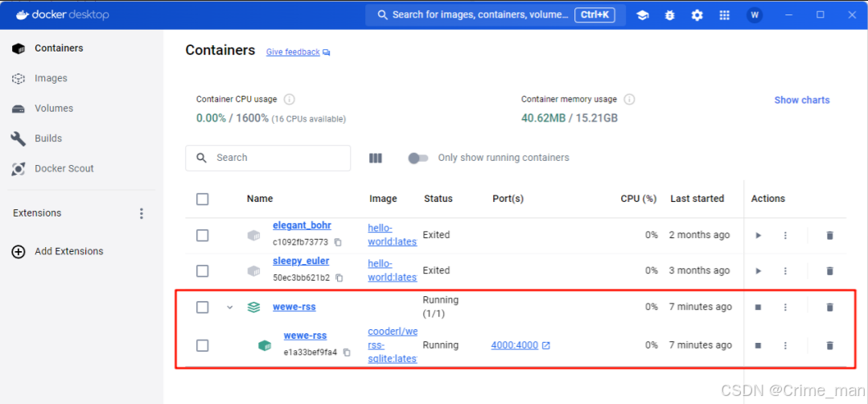Sort by the Port(s) column header
Image resolution: width=868 pixels, height=404 pixels.
508,199
